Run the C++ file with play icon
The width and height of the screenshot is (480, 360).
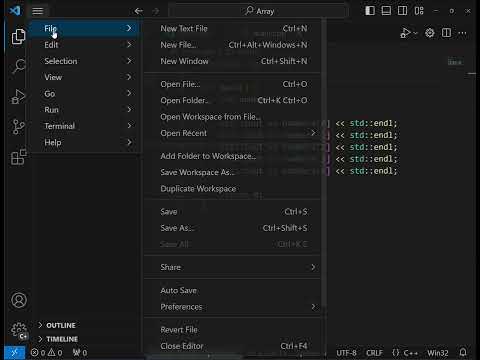[405, 33]
